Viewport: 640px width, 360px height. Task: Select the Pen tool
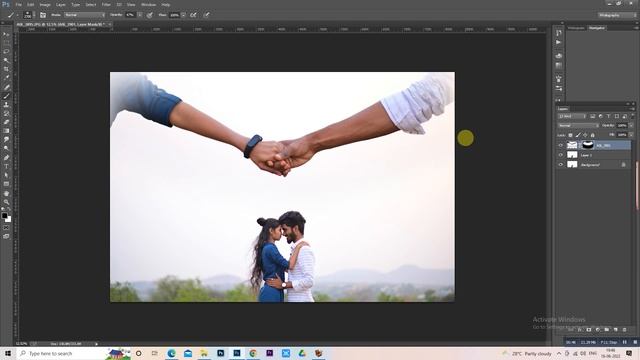click(x=6, y=157)
